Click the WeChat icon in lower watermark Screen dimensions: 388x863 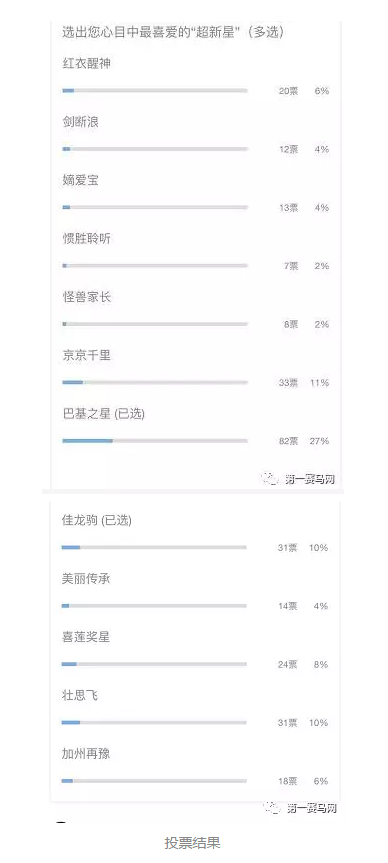272,807
